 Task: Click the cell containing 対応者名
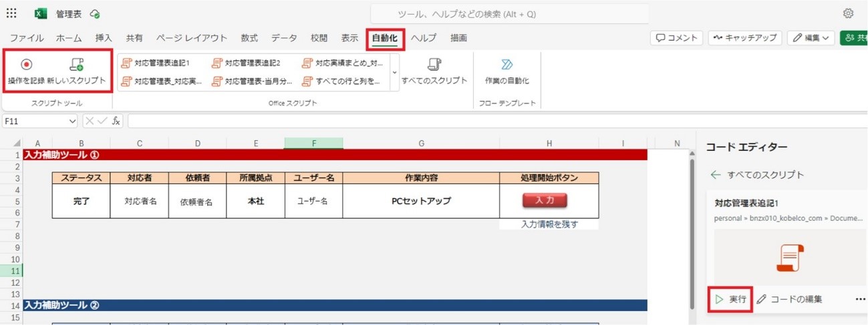pyautogui.click(x=140, y=201)
